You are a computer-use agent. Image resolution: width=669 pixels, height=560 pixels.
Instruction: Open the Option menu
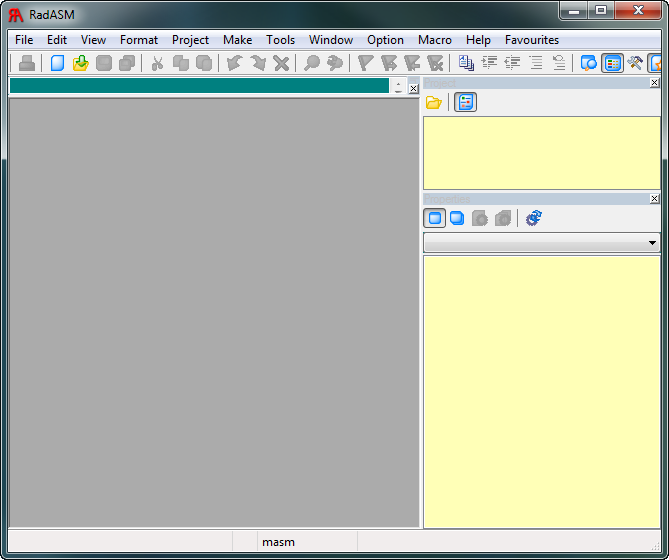pos(385,40)
